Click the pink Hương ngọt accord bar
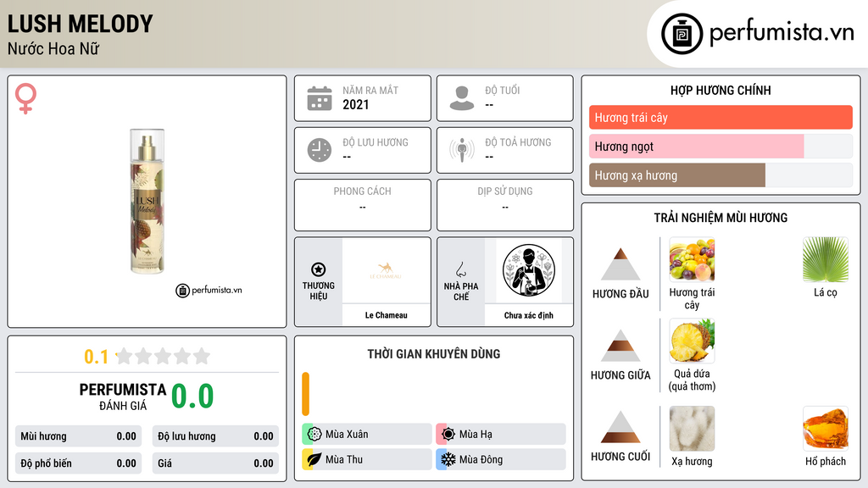868x488 pixels. 697,146
